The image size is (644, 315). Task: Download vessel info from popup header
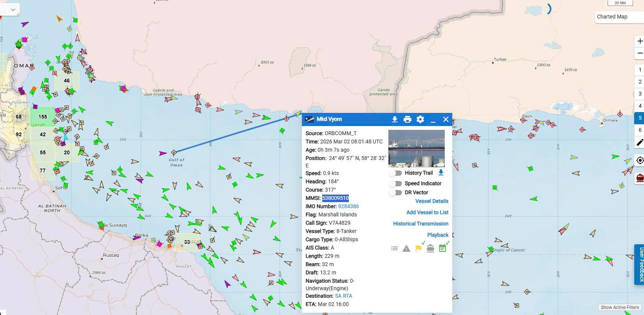(x=394, y=119)
